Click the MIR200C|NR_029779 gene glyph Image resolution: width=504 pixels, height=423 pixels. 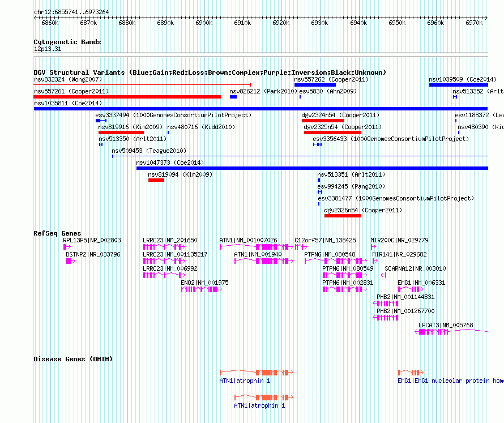[x=373, y=247]
